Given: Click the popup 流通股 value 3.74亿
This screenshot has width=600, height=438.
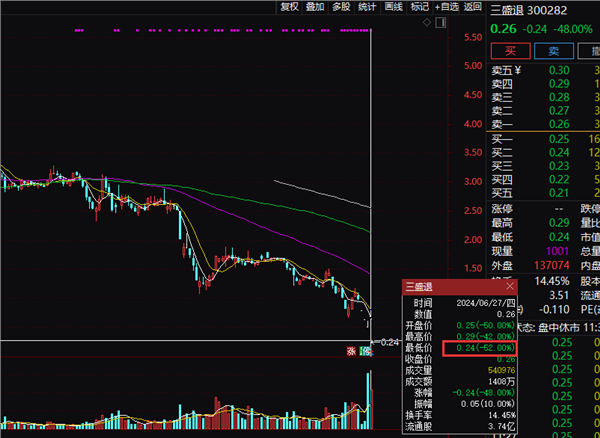Looking at the screenshot, I should point(503,426).
